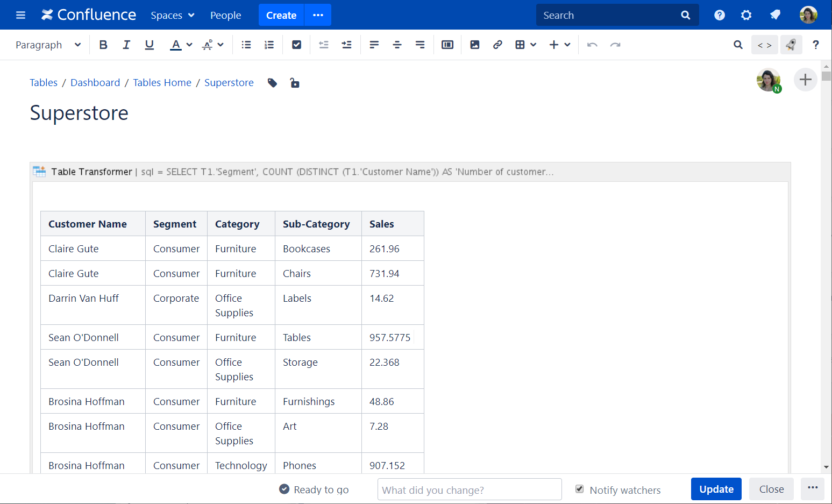Open the Spaces menu
Screen dimensions: 832x504
click(x=172, y=15)
